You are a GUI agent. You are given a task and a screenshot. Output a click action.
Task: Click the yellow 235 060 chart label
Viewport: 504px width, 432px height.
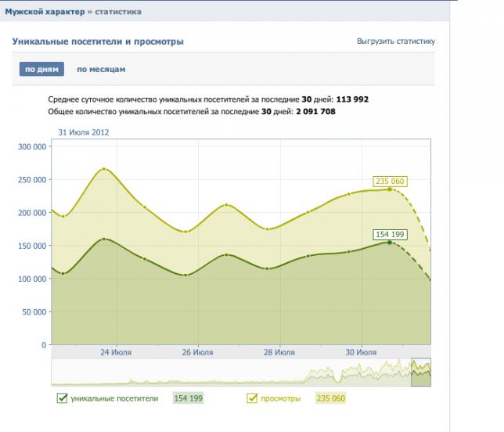[390, 182]
